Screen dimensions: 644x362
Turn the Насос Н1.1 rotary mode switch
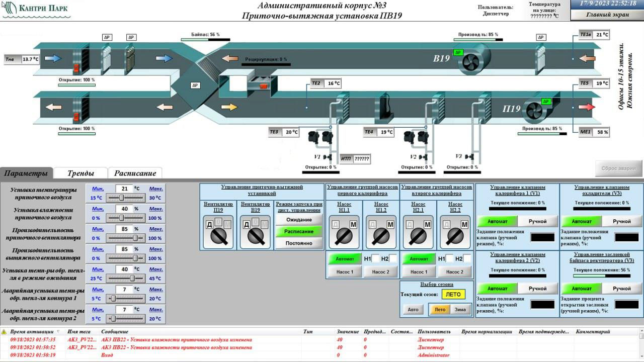pos(344,234)
